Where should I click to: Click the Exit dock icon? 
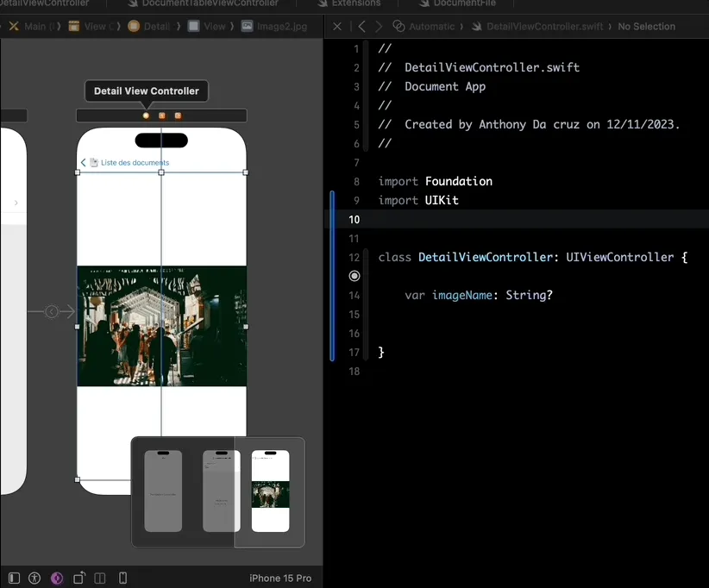[178, 116]
